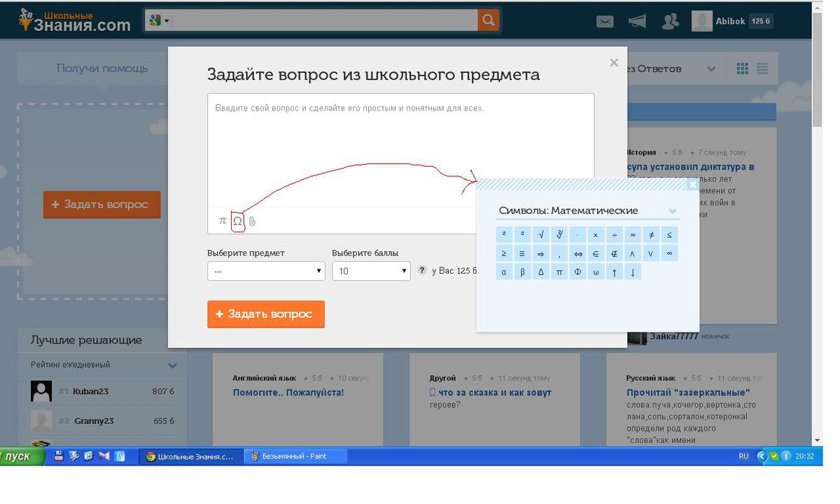Expand the без Ответов filter chevron

(711, 69)
